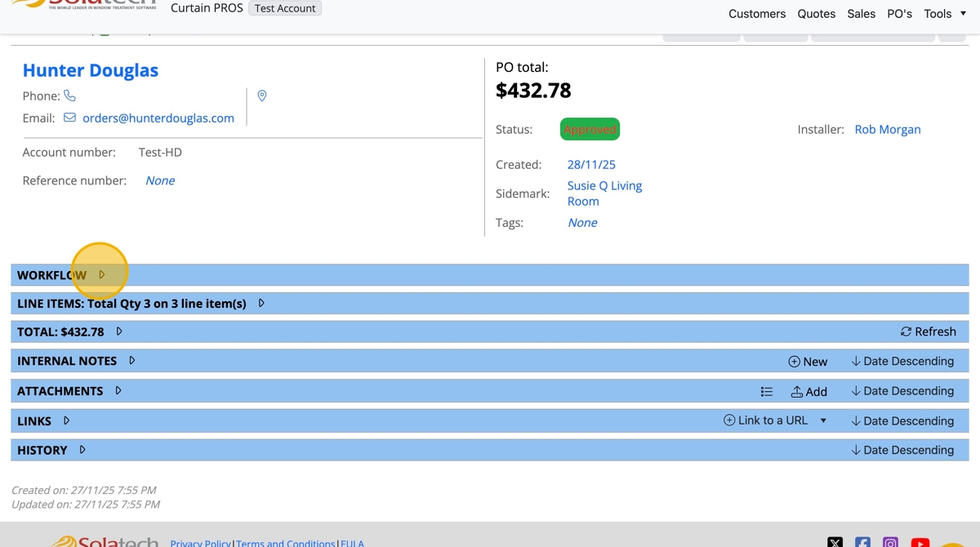Open the Privacy Policy footer link
Screen dimensions: 980x547
tap(201, 543)
